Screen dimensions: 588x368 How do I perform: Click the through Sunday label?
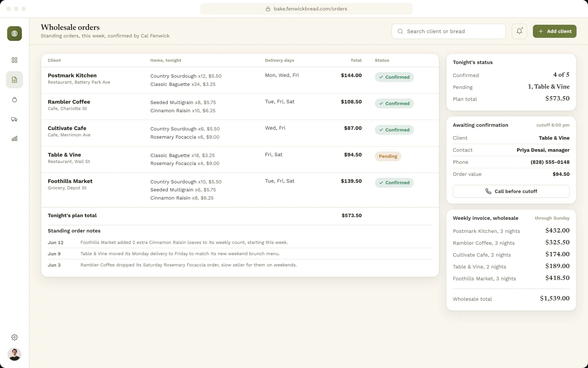coord(552,218)
